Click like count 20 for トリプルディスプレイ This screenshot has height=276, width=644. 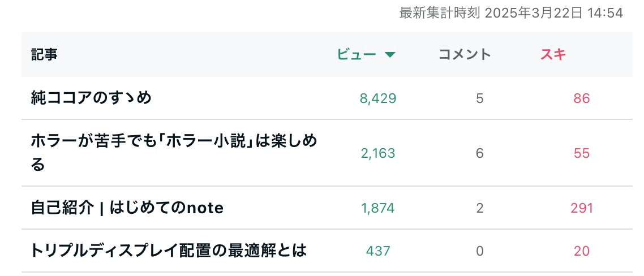click(x=582, y=251)
